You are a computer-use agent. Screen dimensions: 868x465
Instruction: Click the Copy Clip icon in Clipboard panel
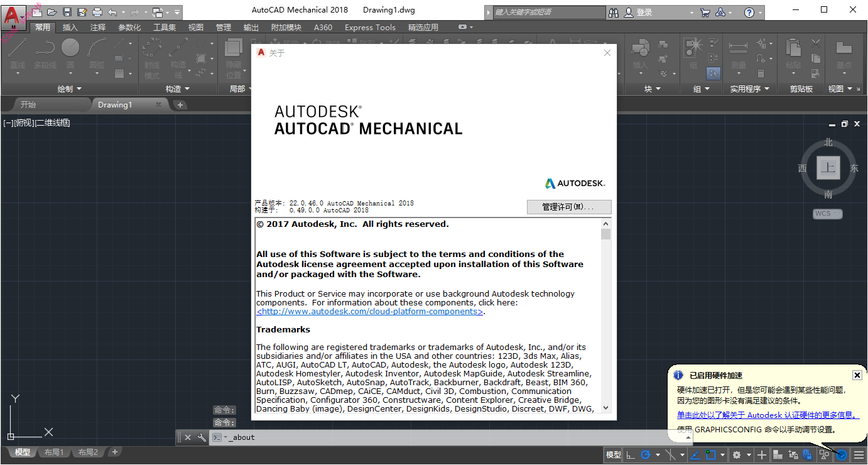(x=816, y=58)
